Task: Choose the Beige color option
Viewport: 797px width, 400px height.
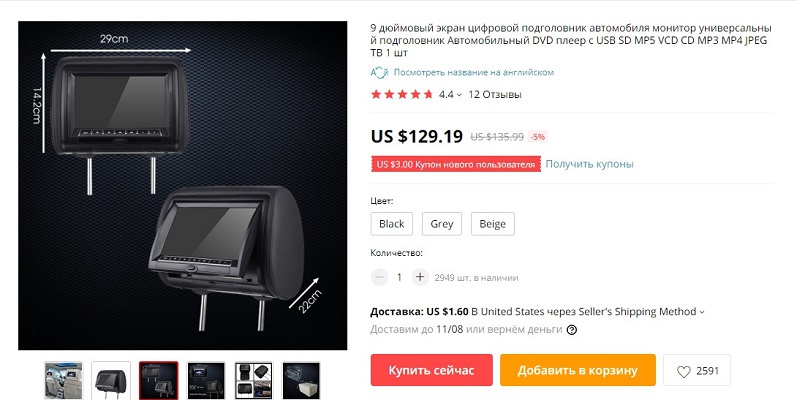Action: (493, 224)
